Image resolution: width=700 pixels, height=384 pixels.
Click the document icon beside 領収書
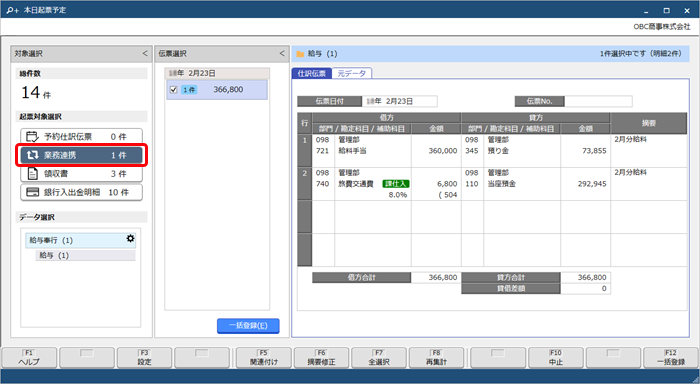pyautogui.click(x=33, y=173)
